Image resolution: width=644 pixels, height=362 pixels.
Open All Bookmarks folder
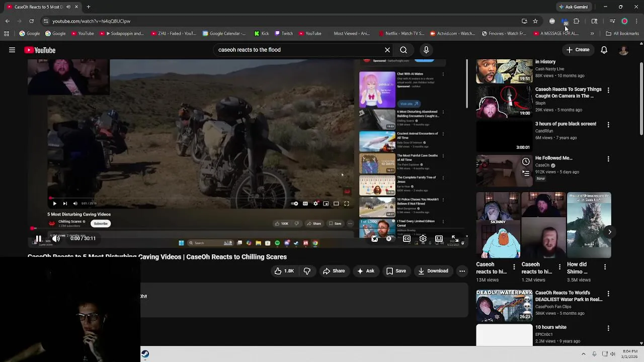click(x=622, y=34)
